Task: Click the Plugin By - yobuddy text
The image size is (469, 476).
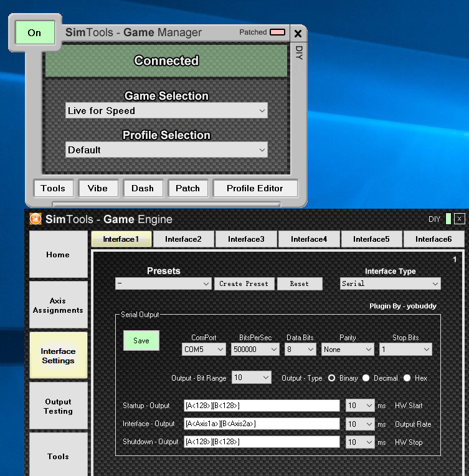Action: pyautogui.click(x=403, y=306)
